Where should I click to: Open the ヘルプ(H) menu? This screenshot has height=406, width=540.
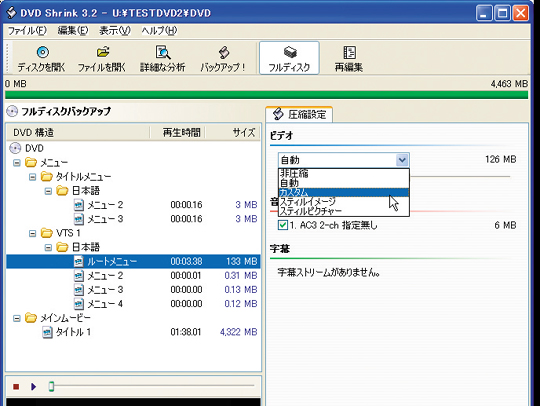159,31
